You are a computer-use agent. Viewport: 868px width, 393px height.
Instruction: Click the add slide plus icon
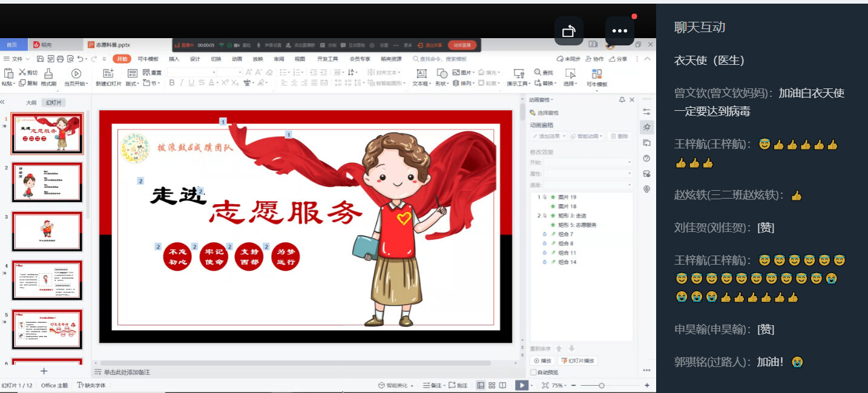tap(44, 371)
